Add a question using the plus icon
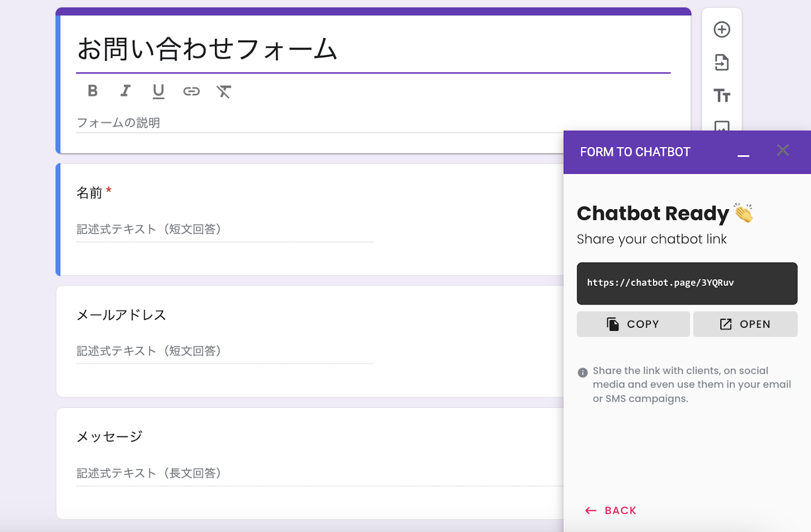Viewport: 811px width, 532px height. [x=721, y=29]
